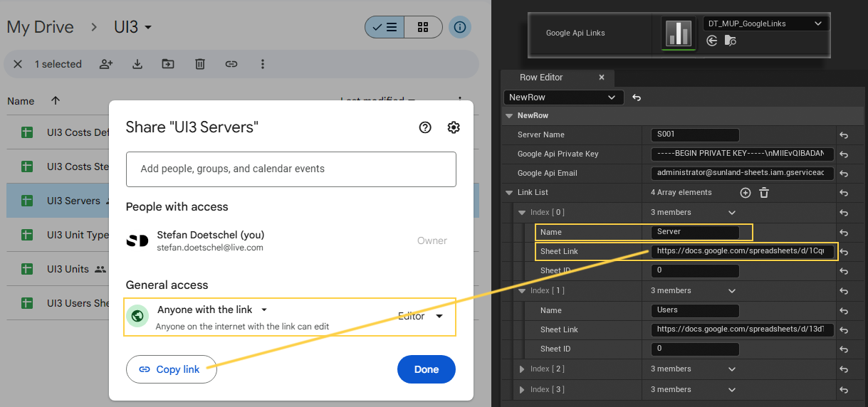The width and height of the screenshot is (868, 407).
Task: Click the help icon in the Share dialog
Action: pos(425,127)
